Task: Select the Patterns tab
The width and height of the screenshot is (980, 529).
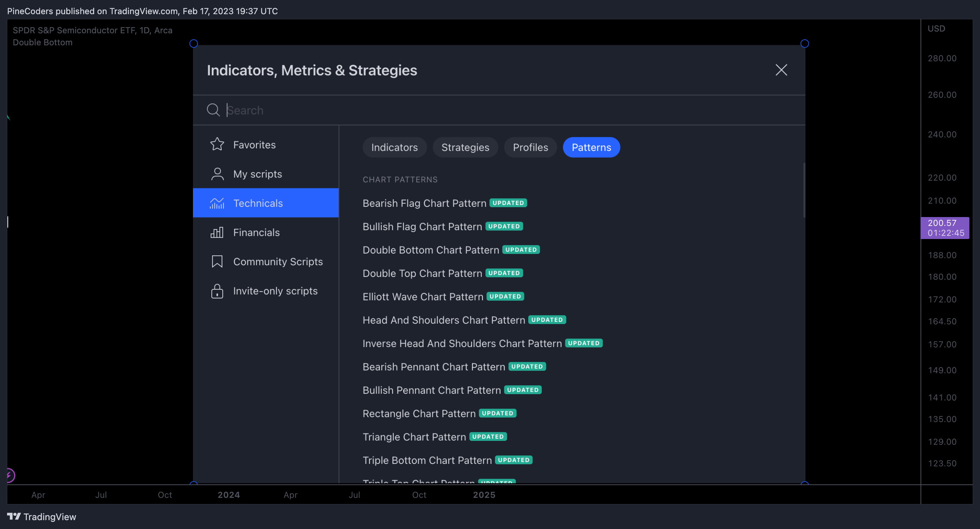Action: click(x=592, y=147)
